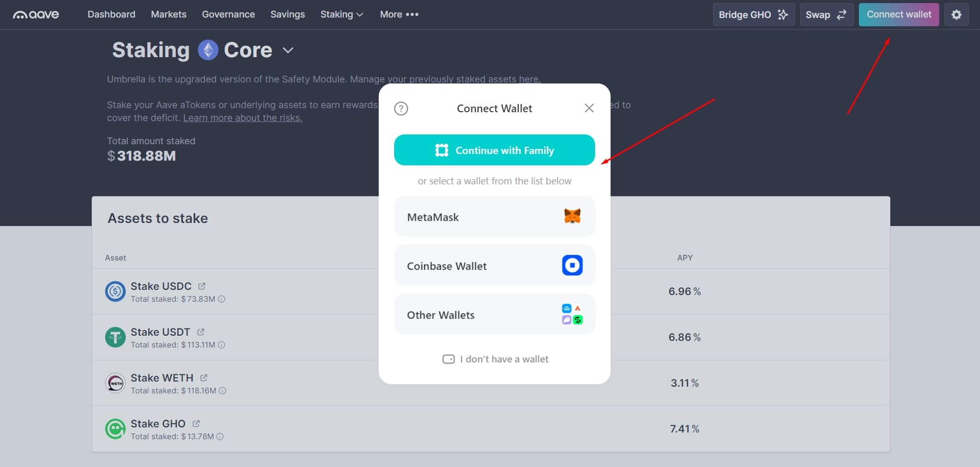Click the Stake WETH asset name

(162, 378)
